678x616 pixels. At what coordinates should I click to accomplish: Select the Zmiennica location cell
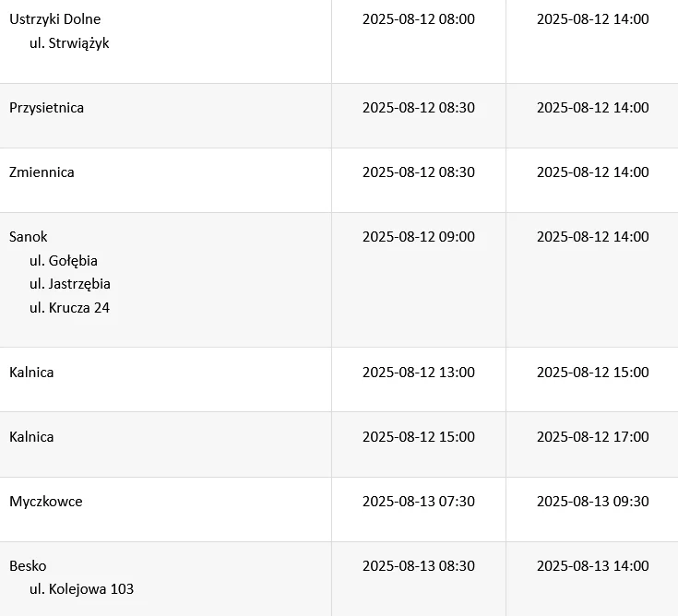coord(42,172)
